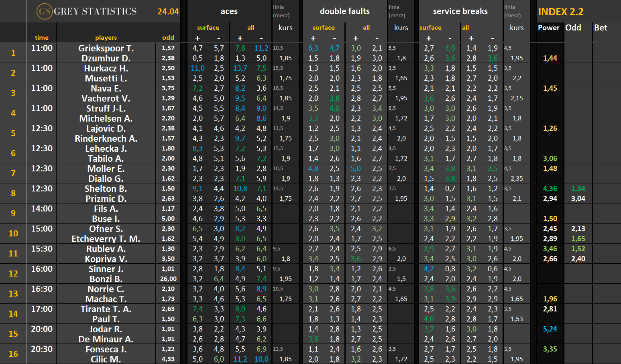Image resolution: width=621 pixels, height=364 pixels.
Task: Click the double faults section header
Action: point(344,11)
